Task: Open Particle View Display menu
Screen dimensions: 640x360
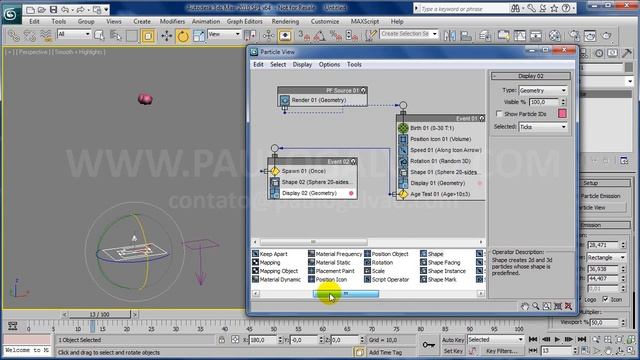Action: point(302,64)
